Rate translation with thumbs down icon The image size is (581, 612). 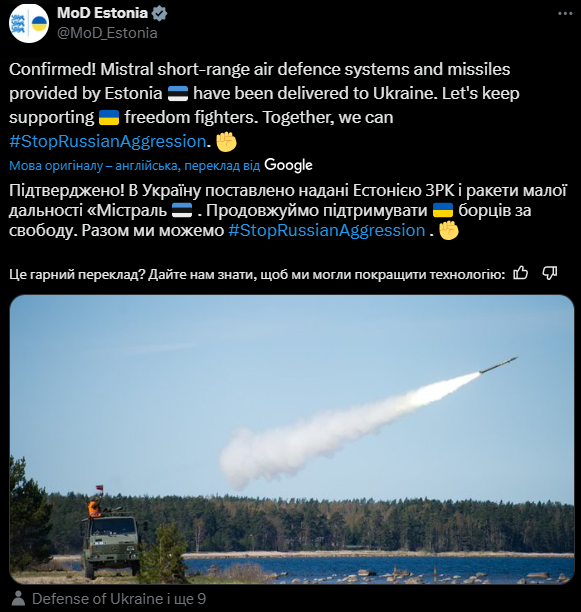click(550, 274)
